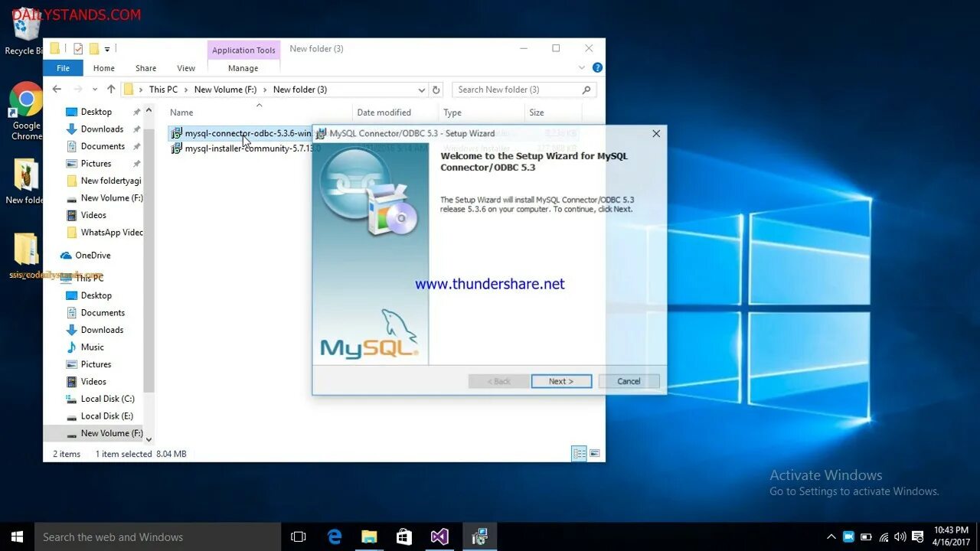
Task: Show hidden icons in system tray
Action: point(831,537)
